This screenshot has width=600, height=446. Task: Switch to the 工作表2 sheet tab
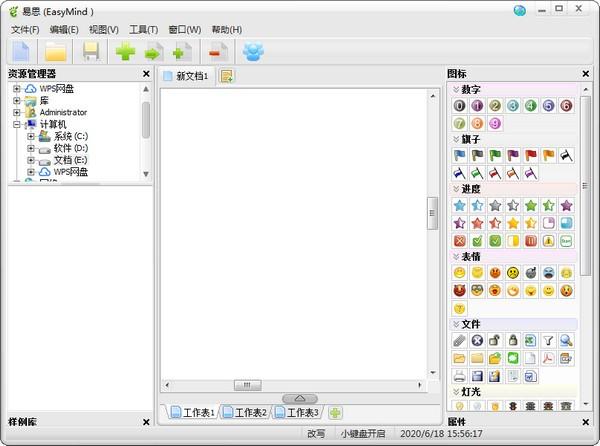click(x=245, y=412)
